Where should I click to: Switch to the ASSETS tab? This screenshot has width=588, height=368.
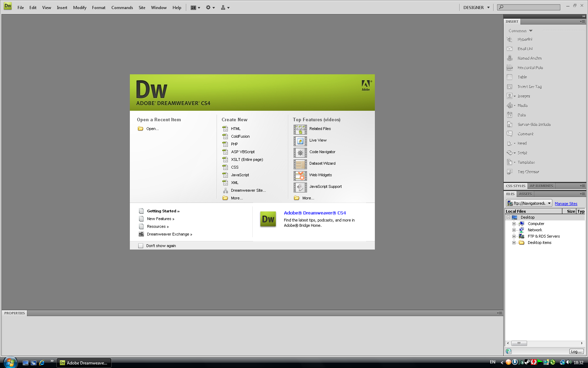(525, 194)
